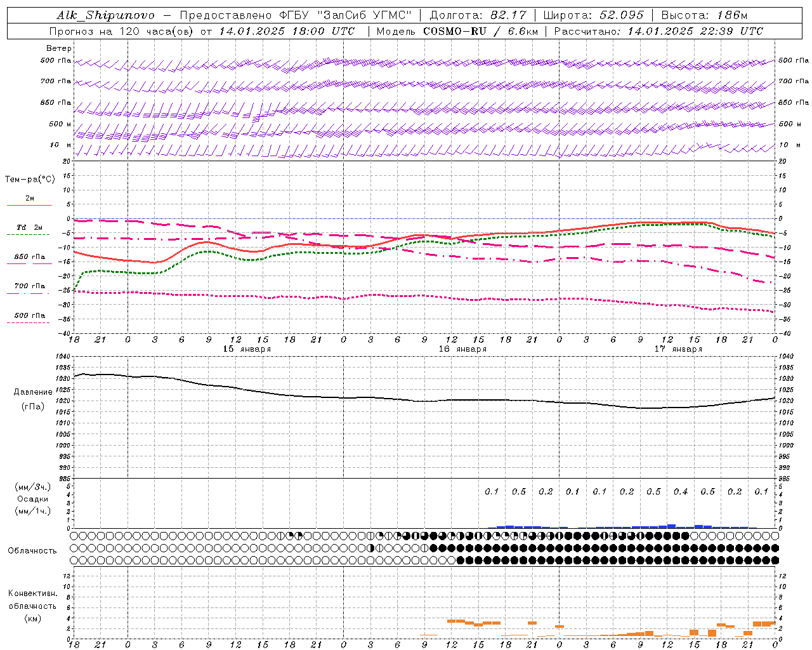Click the forecast start 14.01.2025 18:00 UTC
812x650 pixels.
coord(287,31)
